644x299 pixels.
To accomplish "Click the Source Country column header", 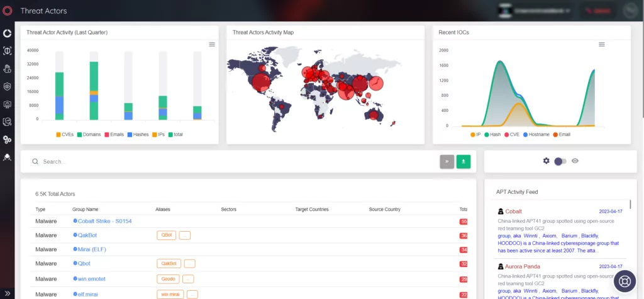I will click(385, 210).
